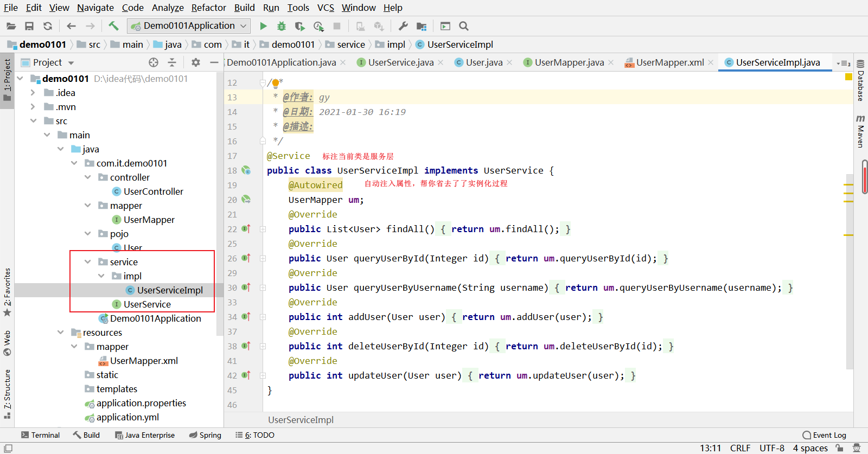Open TODO tool window
The height and width of the screenshot is (454, 868).
(255, 435)
